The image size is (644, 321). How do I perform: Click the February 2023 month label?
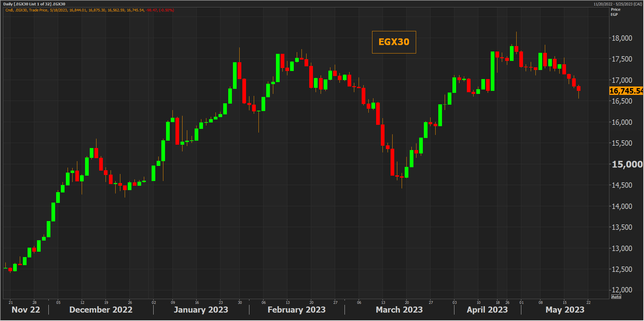click(296, 310)
